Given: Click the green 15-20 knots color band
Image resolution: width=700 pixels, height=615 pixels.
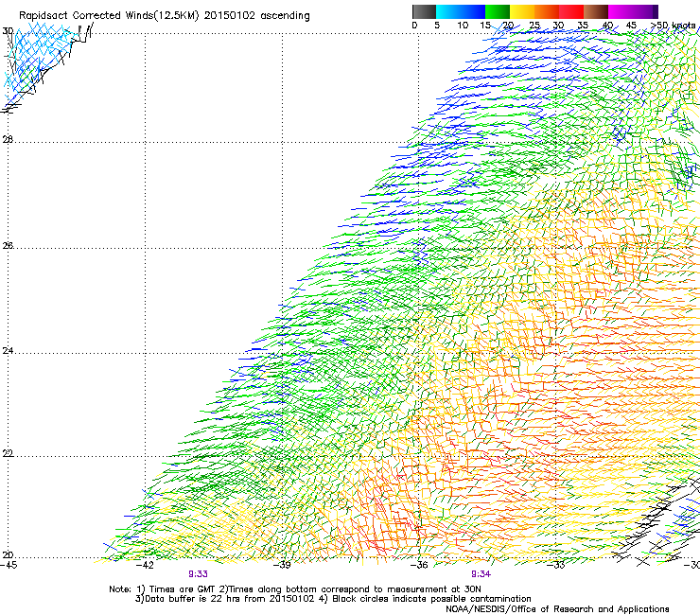Looking at the screenshot, I should pyautogui.click(x=498, y=11).
